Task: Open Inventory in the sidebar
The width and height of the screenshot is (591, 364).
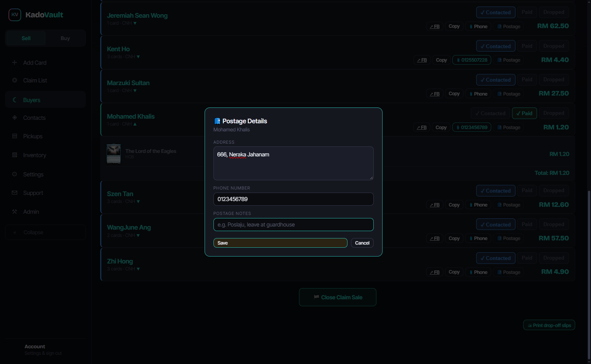Action: 45,155
